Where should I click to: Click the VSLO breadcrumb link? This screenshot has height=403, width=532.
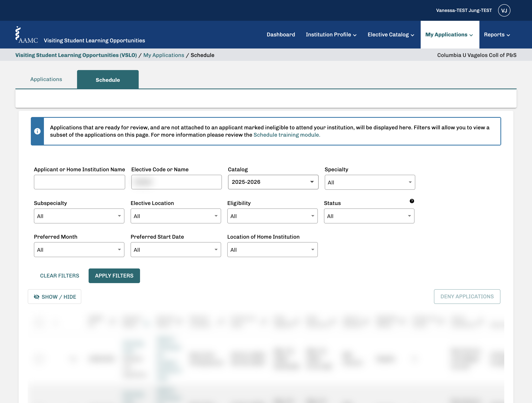[76, 55]
